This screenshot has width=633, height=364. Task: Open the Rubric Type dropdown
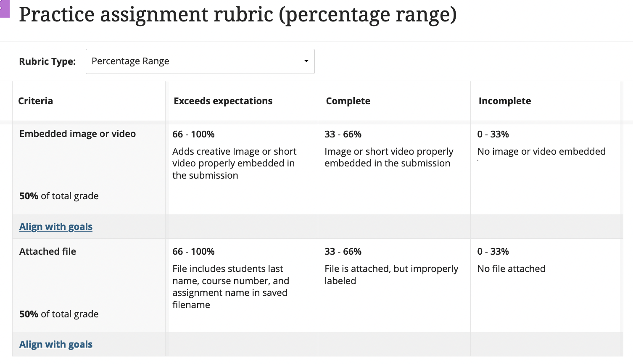tap(200, 61)
